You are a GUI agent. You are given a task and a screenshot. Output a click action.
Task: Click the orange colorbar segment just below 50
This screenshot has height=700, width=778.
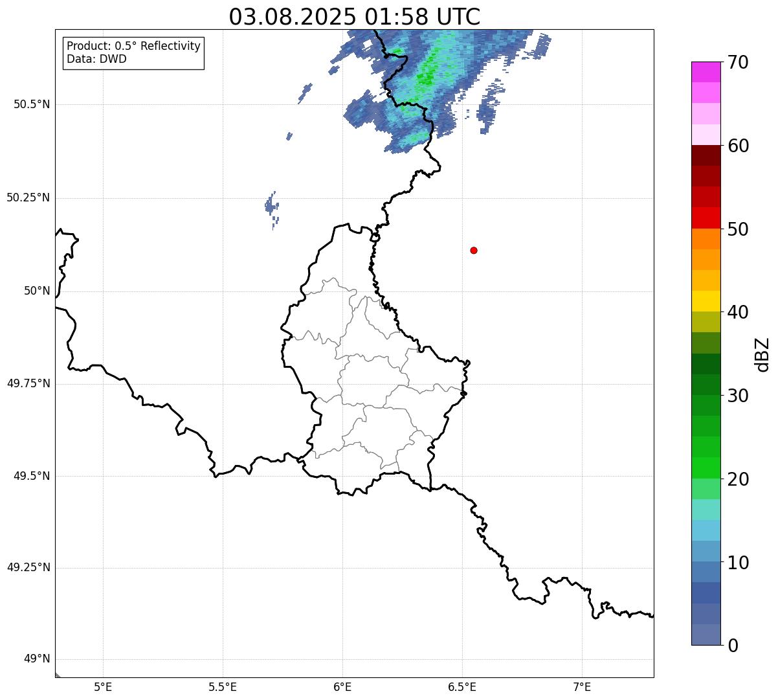pyautogui.click(x=706, y=239)
